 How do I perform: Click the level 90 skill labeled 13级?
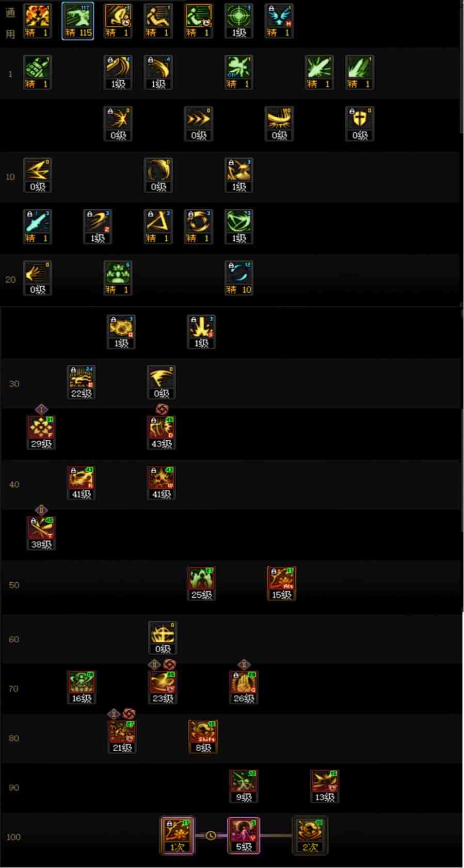coord(324,786)
